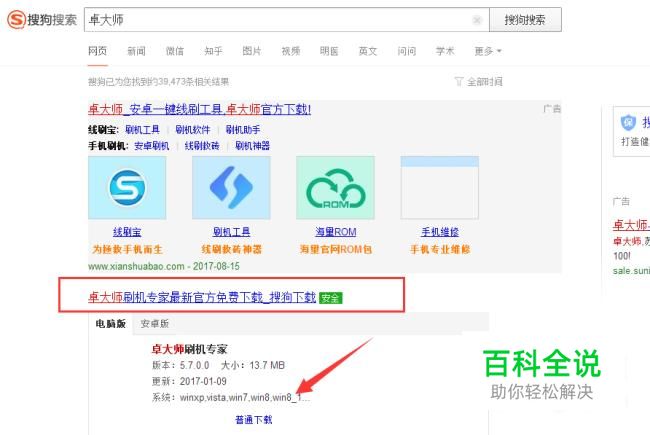Click the 普通下载 download link
Screen dimensions: 650x435
coord(254,420)
